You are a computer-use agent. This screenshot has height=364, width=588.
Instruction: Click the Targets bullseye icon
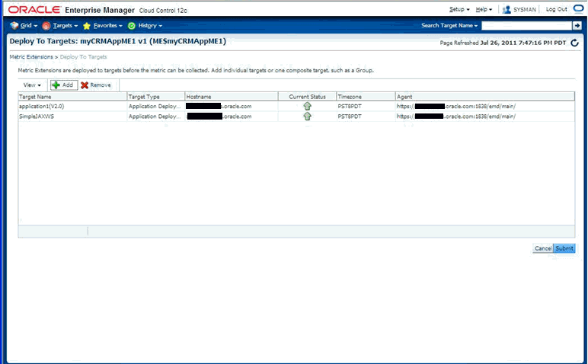[x=46, y=25]
